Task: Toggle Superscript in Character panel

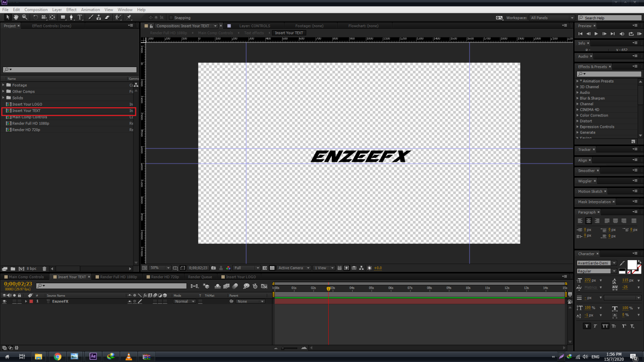Action: [624, 326]
